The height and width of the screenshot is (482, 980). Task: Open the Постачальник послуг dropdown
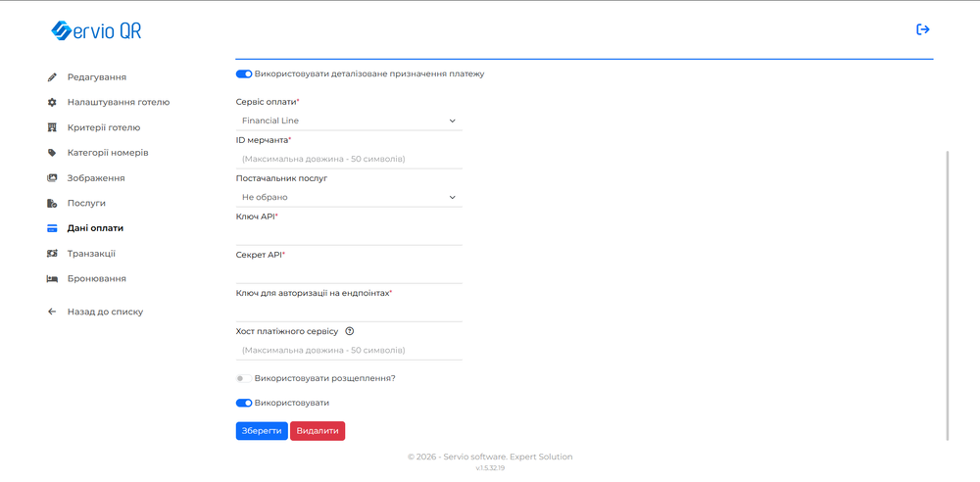[x=349, y=197]
